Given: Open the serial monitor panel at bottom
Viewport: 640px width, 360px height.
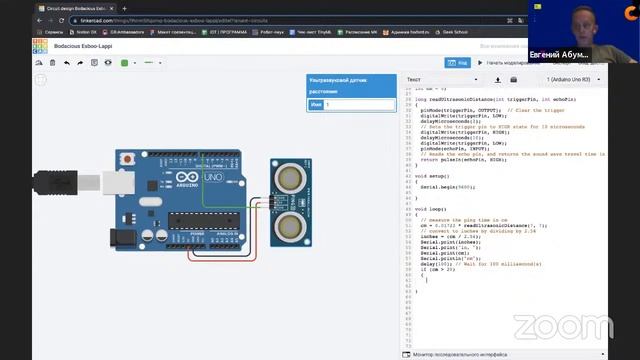Looking at the screenshot, I should pos(503,355).
